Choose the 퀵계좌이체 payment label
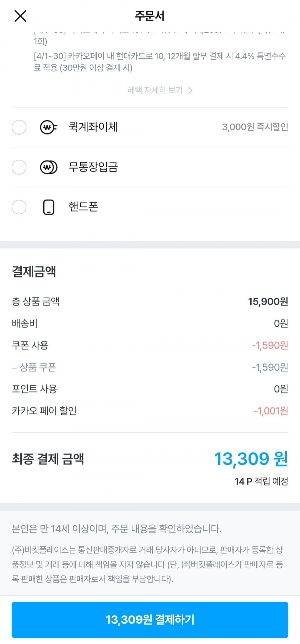 pyautogui.click(x=93, y=127)
